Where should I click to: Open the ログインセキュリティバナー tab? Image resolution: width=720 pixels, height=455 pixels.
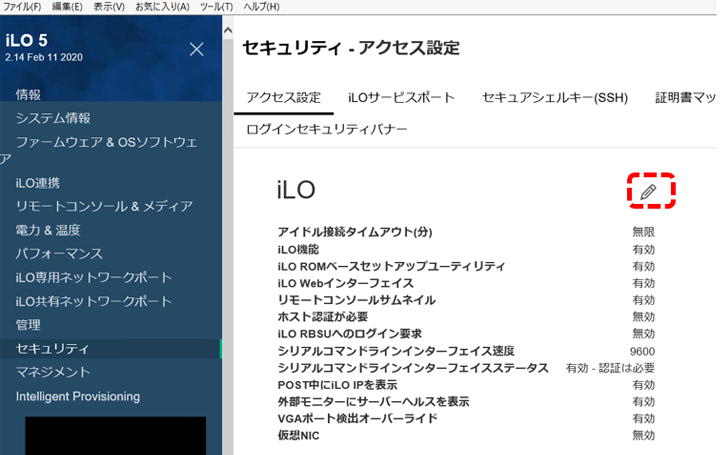[x=327, y=129]
